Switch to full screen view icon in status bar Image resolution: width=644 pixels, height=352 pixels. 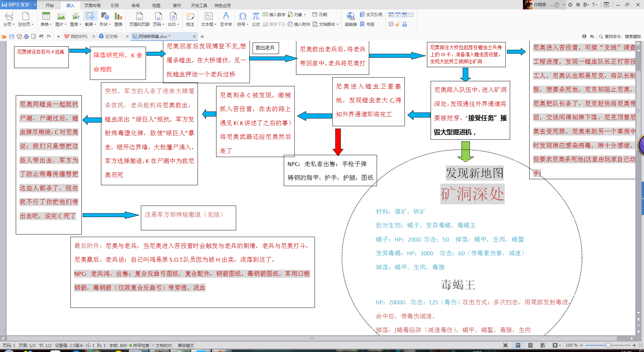click(x=505, y=345)
